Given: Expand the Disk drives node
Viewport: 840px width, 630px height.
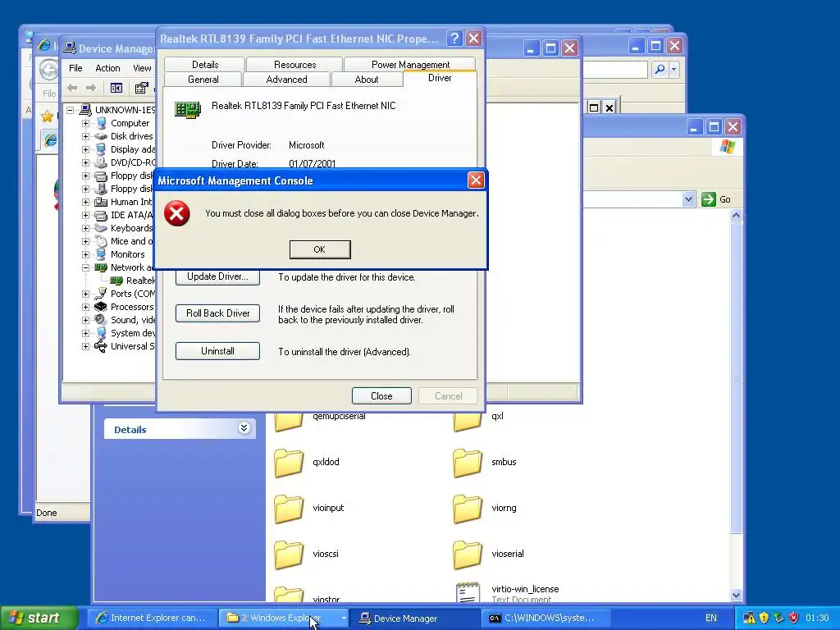Looking at the screenshot, I should pyautogui.click(x=85, y=136).
